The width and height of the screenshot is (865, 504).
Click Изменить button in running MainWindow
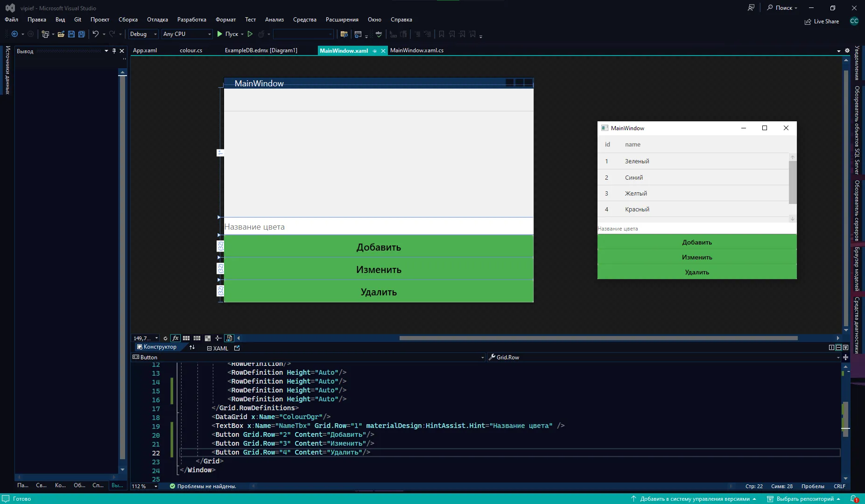697,257
